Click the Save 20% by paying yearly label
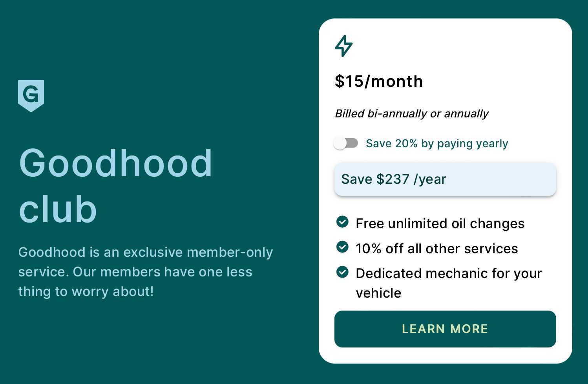The height and width of the screenshot is (384, 588). (437, 143)
